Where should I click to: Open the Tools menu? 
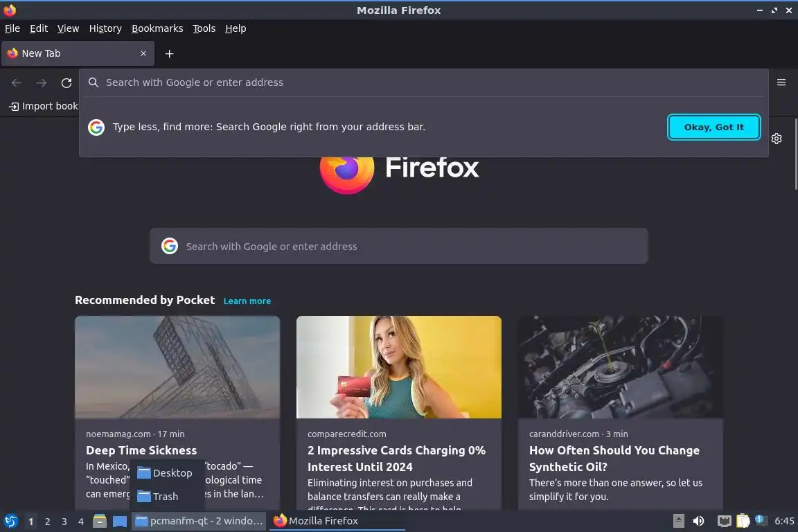pyautogui.click(x=204, y=28)
